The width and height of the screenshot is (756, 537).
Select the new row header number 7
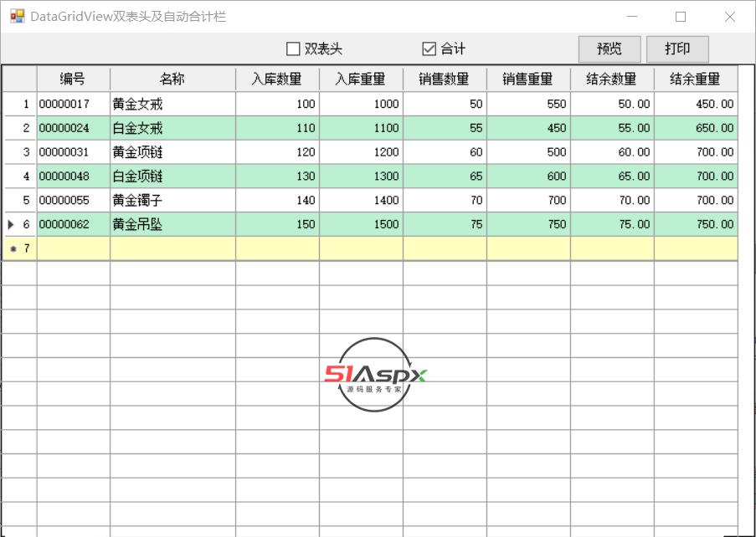[20, 248]
